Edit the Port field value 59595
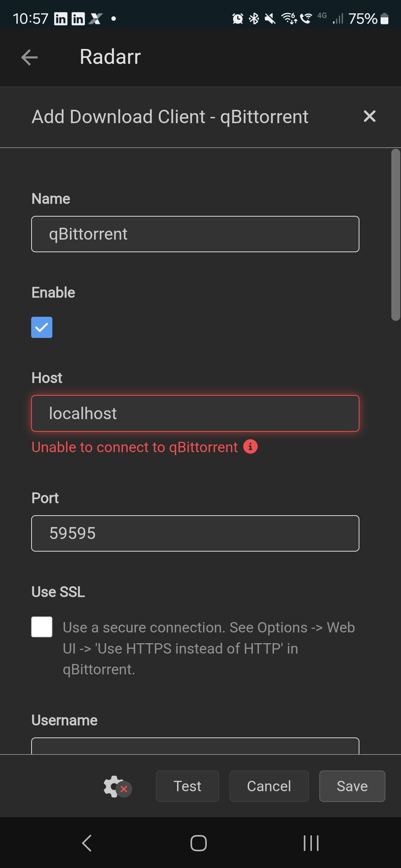This screenshot has height=868, width=401. coord(195,533)
